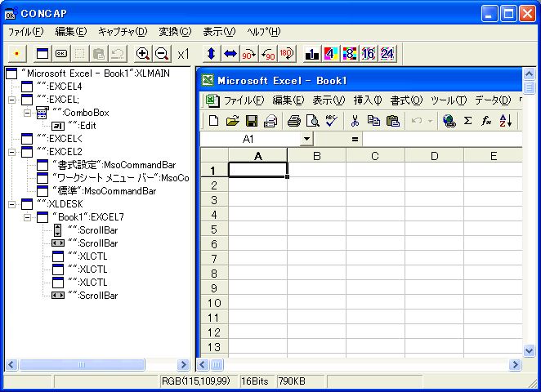This screenshot has width=541, height=392.
Task: Select "Microsoft Excel - Book1":XLMAIN tree root
Action: 96,73
